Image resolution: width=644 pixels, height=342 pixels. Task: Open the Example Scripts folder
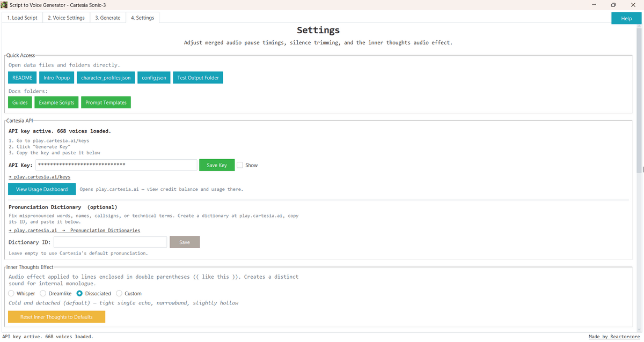coord(56,102)
